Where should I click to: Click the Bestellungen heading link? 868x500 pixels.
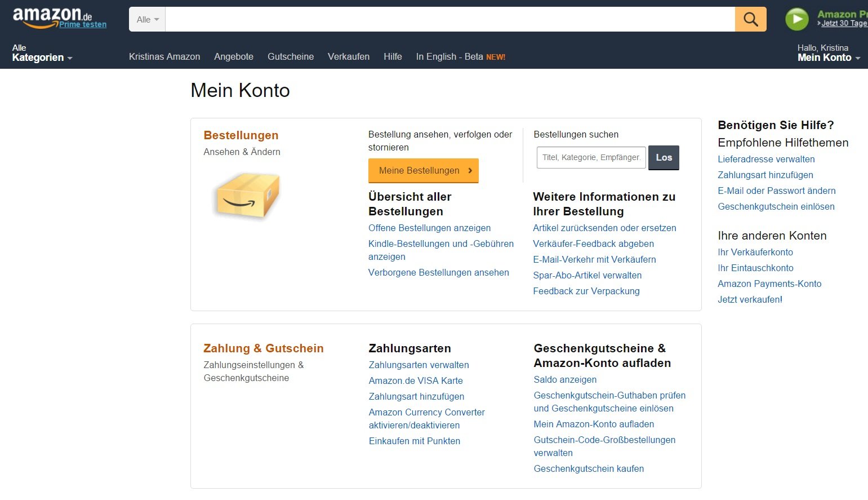[x=241, y=135]
